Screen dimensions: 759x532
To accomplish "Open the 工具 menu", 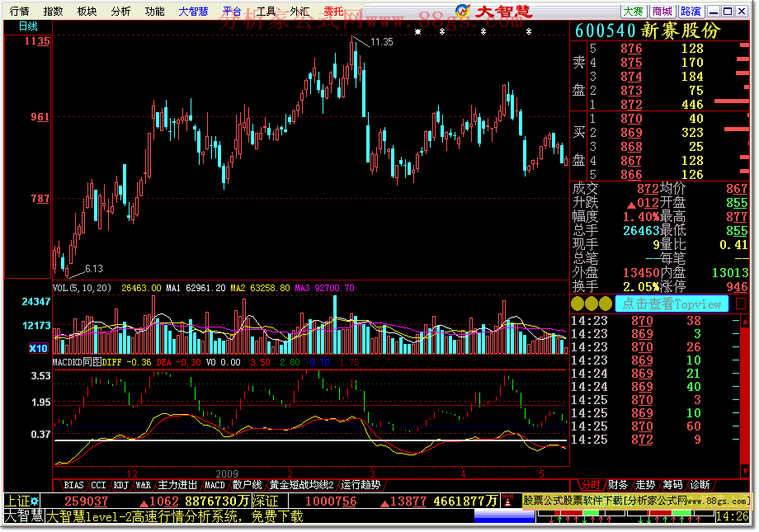I will (x=266, y=11).
